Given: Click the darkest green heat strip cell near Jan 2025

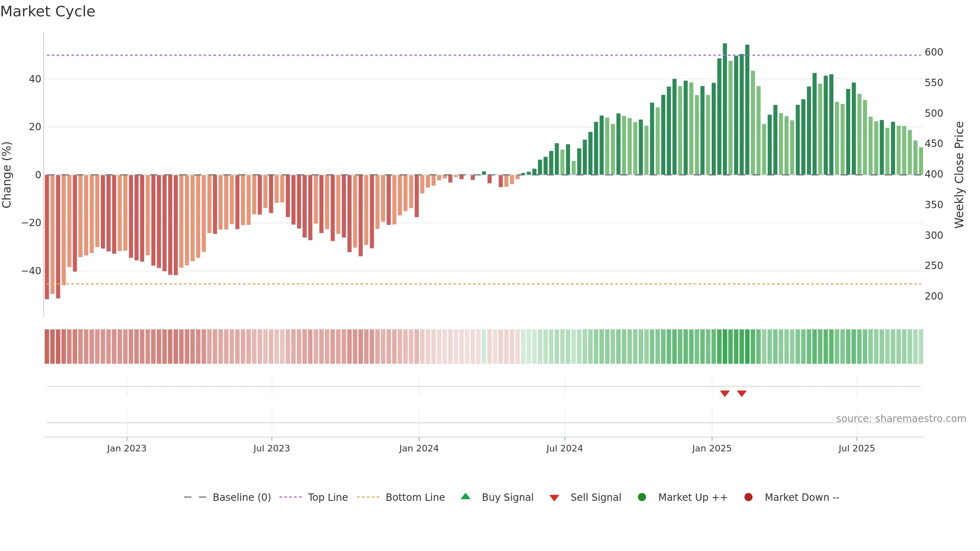Looking at the screenshot, I should [725, 347].
